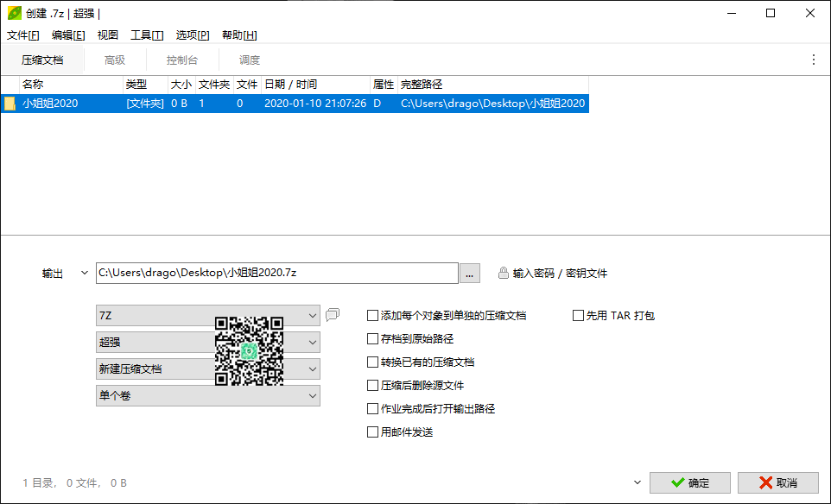Click the archive comment speech bubble icon
Screen dimensions: 831x504
coord(333,315)
